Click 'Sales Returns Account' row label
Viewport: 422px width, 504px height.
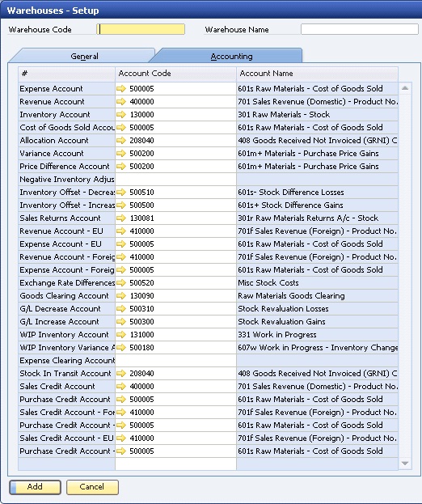(x=60, y=218)
